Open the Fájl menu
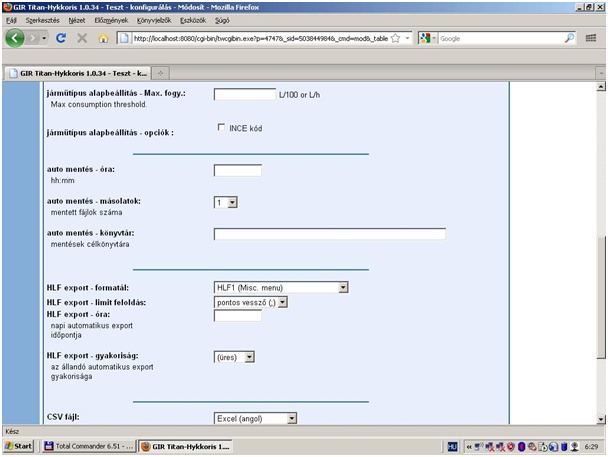The width and height of the screenshot is (608, 457). click(x=11, y=20)
